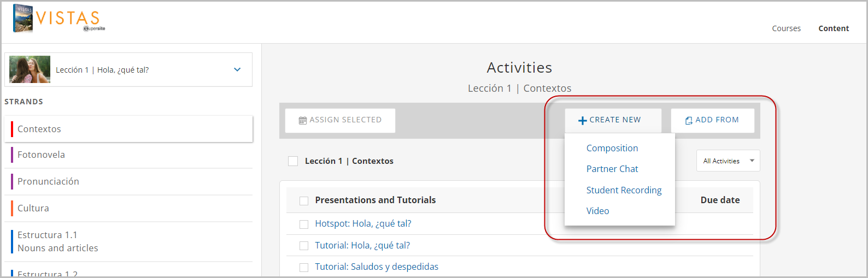Pick Video from the Create New menu
This screenshot has height=278, width=868.
click(x=597, y=211)
